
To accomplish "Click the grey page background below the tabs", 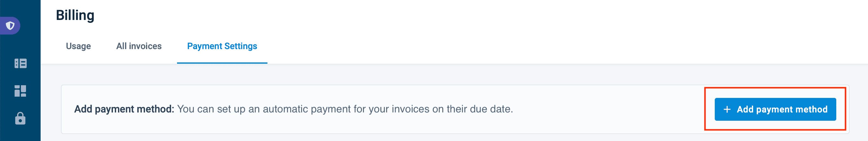I will click(x=404, y=74).
